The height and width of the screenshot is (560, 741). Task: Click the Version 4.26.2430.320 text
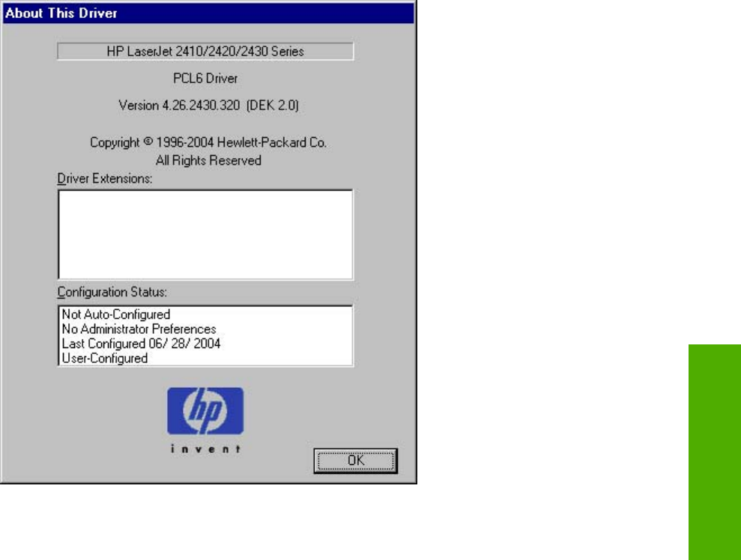(x=208, y=106)
